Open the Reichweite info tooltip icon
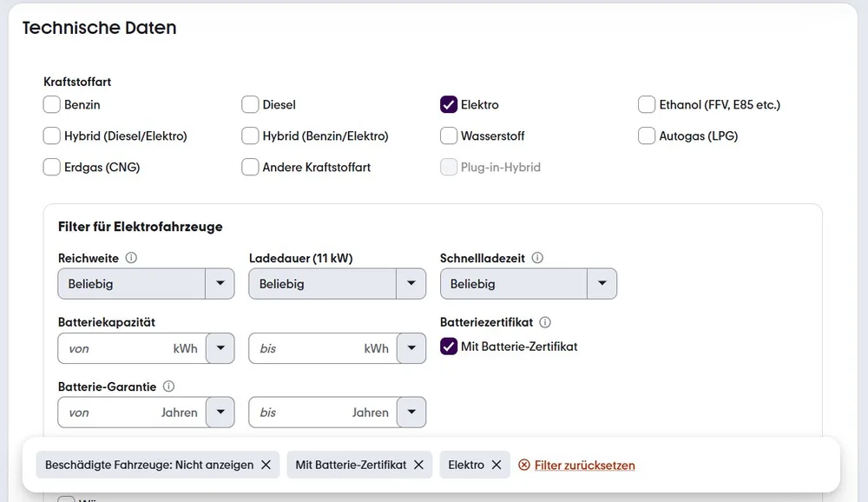 pos(131,258)
